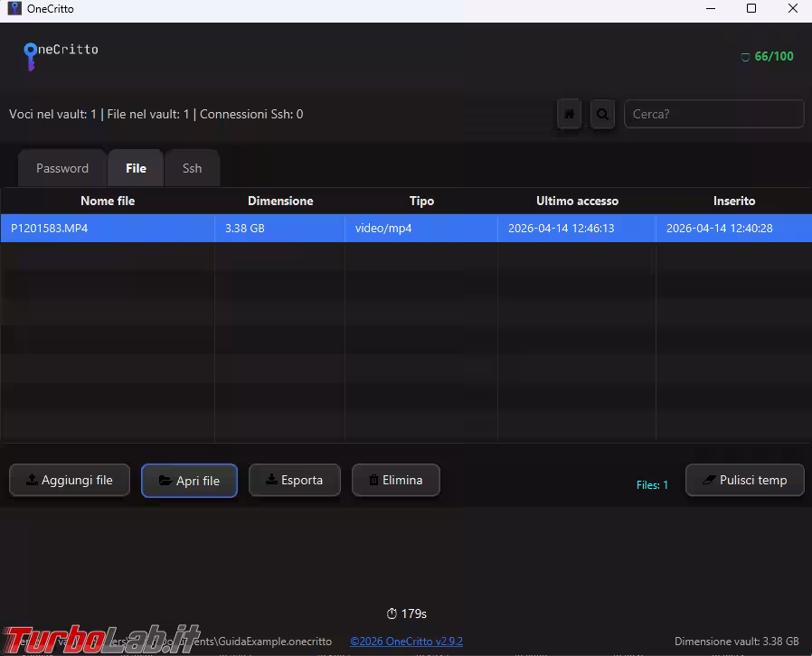Click the OneCritto key logo icon
Image resolution: width=812 pixels, height=656 pixels.
(x=30, y=56)
